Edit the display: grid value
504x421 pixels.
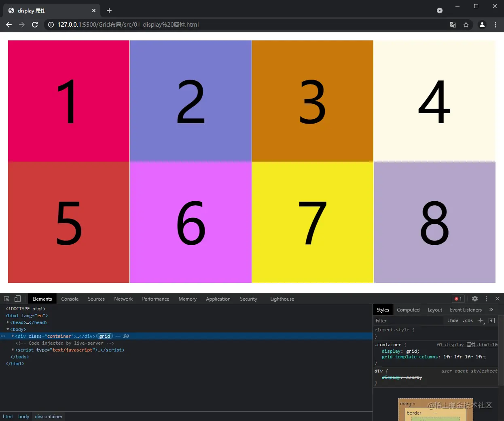pyautogui.click(x=411, y=351)
